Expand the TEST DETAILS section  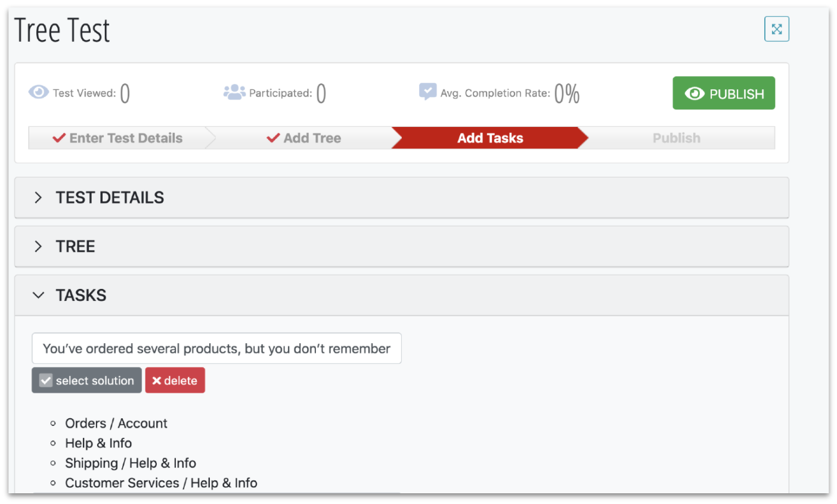click(x=401, y=198)
